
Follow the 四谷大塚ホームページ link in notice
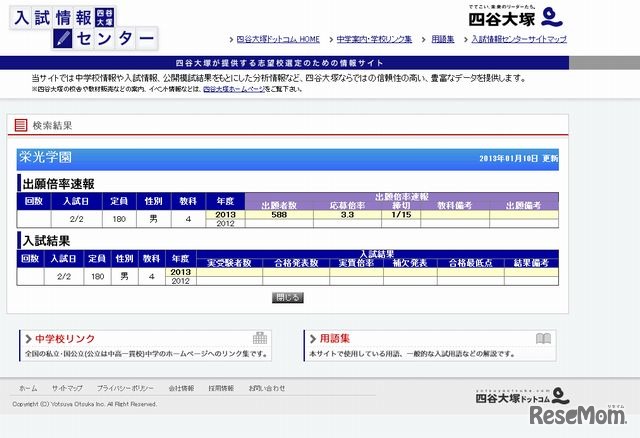pos(234,89)
